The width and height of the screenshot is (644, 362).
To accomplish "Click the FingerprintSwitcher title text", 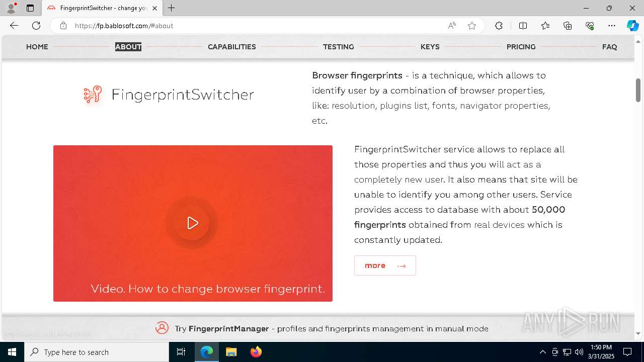I will point(183,95).
